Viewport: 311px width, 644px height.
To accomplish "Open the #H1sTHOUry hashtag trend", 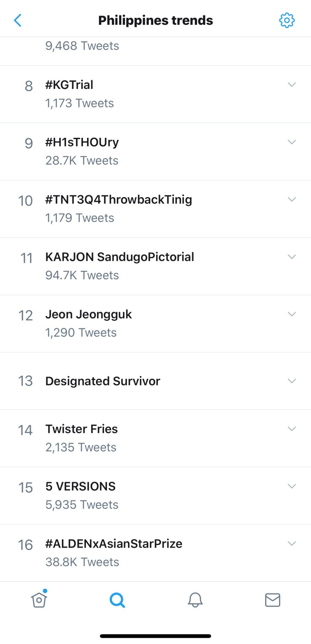I will (82, 142).
